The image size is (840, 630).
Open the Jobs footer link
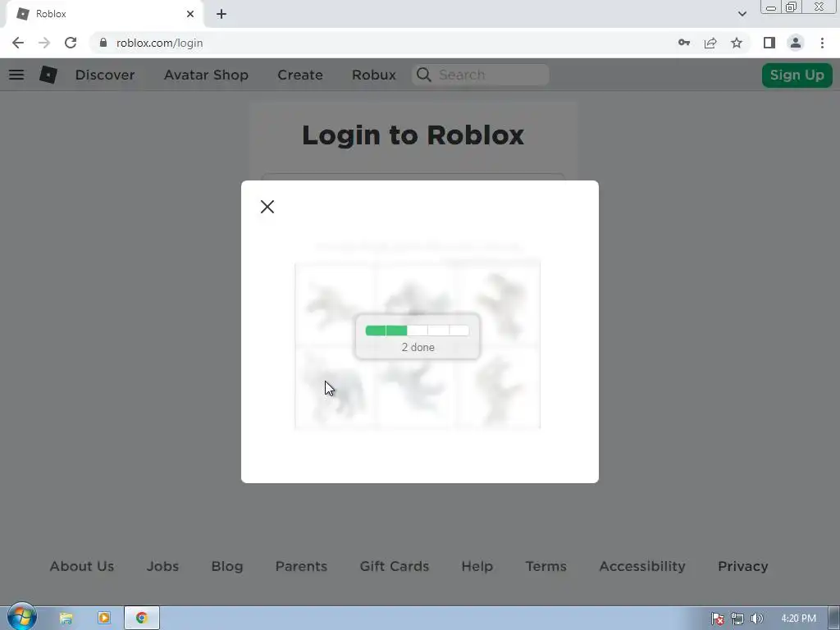tap(163, 566)
